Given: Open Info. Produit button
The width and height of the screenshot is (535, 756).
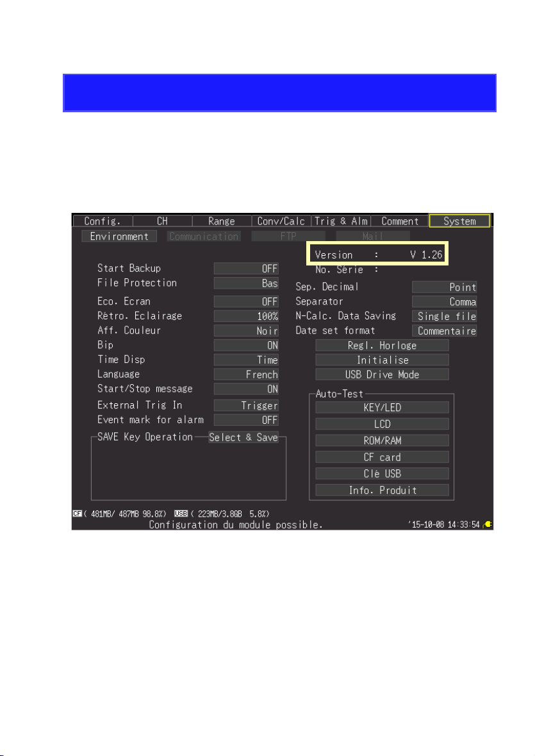Looking at the screenshot, I should [x=383, y=491].
